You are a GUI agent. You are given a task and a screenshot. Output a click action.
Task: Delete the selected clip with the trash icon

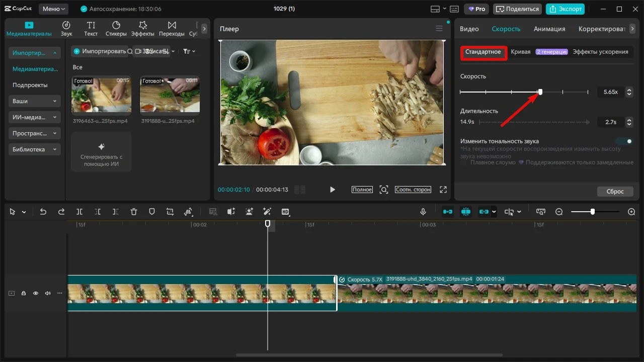134,212
